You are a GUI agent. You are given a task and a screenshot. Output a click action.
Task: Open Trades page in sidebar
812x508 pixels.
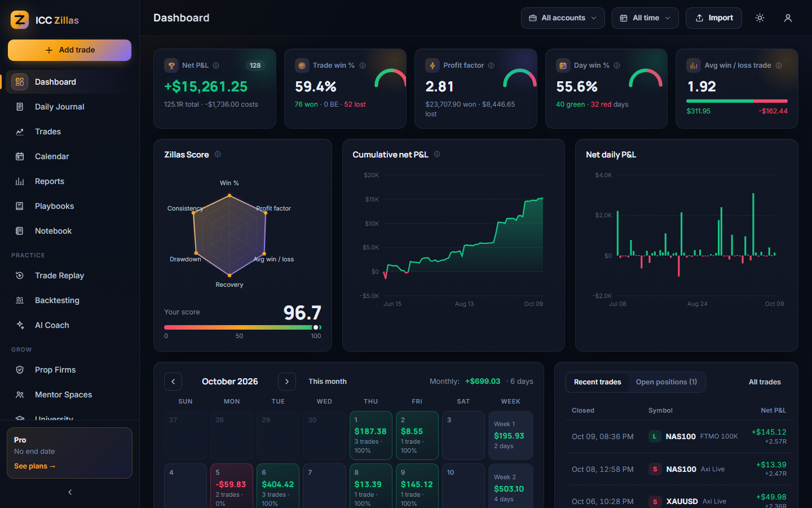(x=69, y=132)
